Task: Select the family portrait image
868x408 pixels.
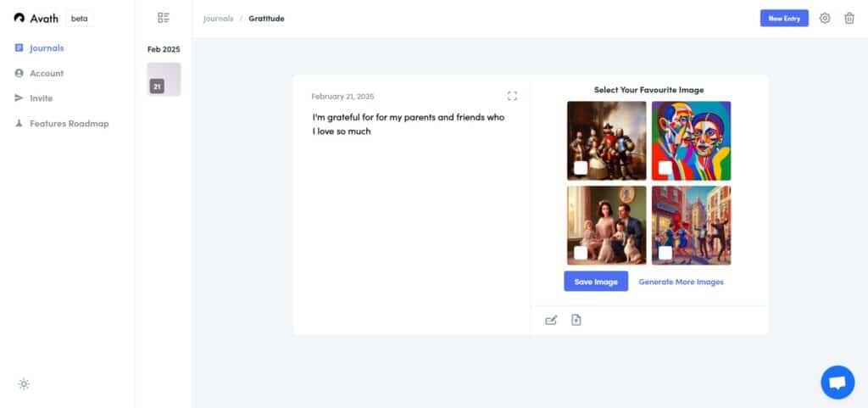Action: [x=607, y=226]
